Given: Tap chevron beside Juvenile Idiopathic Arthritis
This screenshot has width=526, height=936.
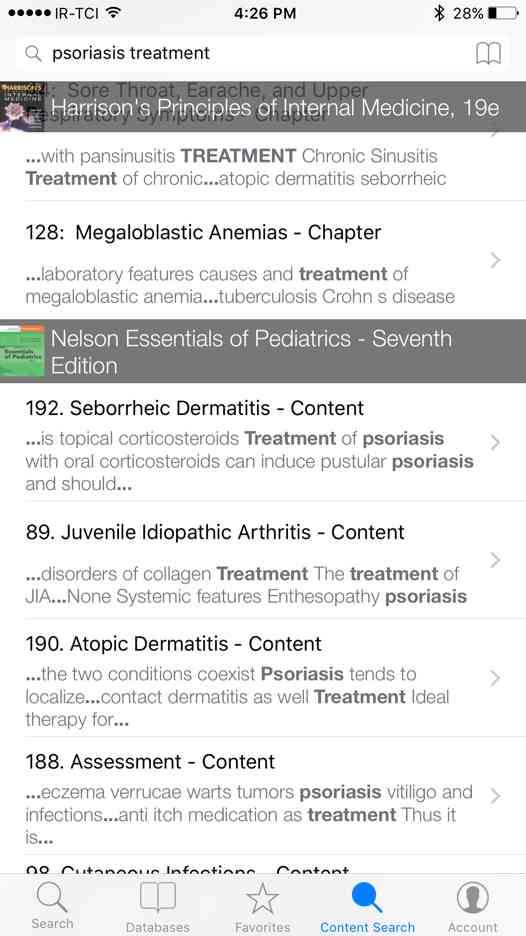Looking at the screenshot, I should (x=495, y=560).
